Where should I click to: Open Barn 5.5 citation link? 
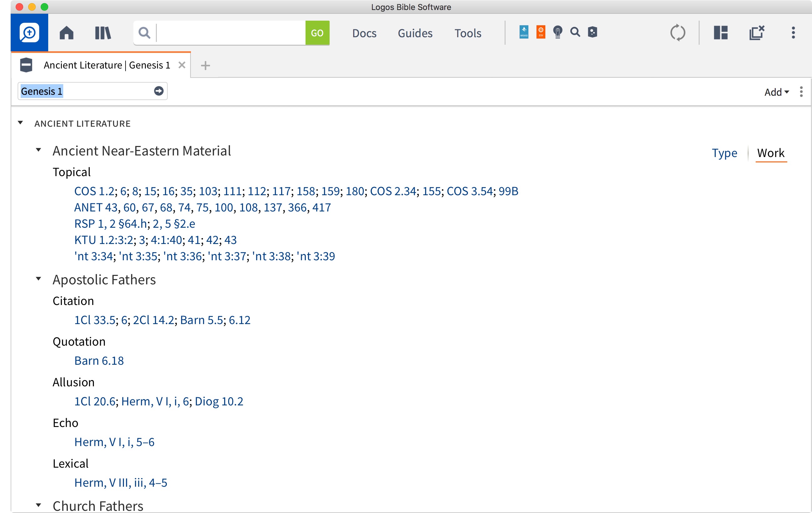[x=201, y=320]
